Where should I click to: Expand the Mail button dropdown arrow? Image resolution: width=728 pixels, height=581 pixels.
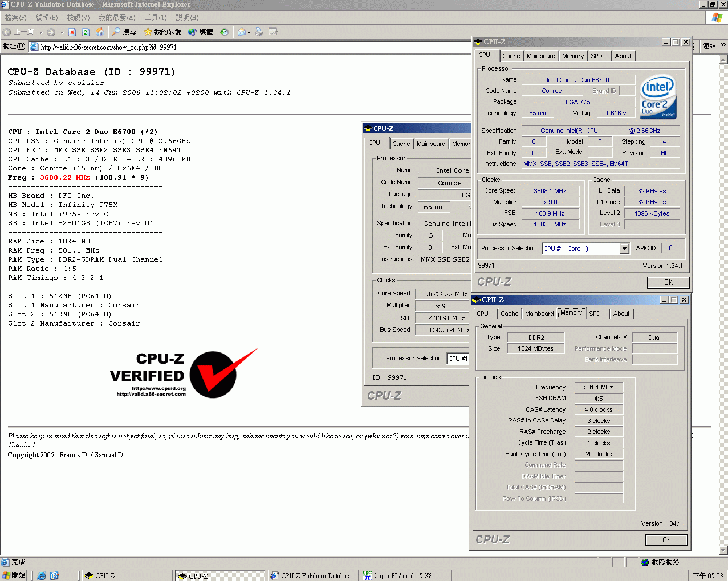pos(249,32)
